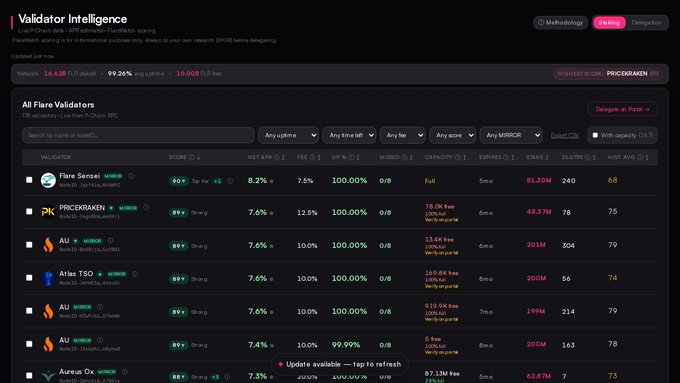
Task: Click the Atlas TSO blue logo
Action: [48, 278]
